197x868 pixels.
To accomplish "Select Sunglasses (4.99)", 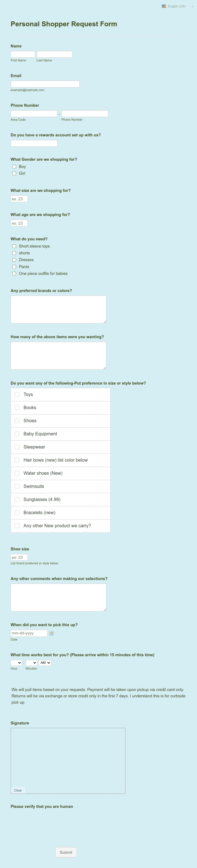I will tap(17, 499).
